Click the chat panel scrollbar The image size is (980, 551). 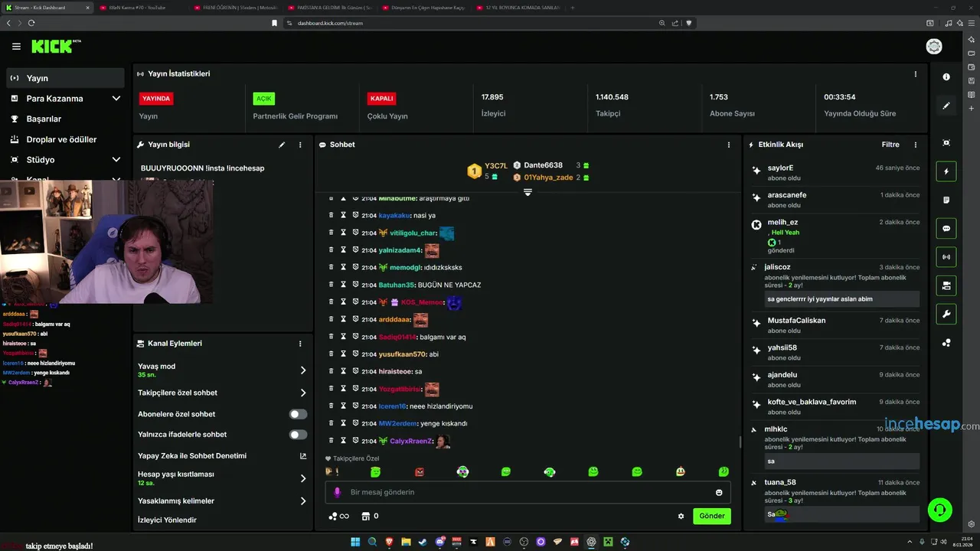point(740,442)
